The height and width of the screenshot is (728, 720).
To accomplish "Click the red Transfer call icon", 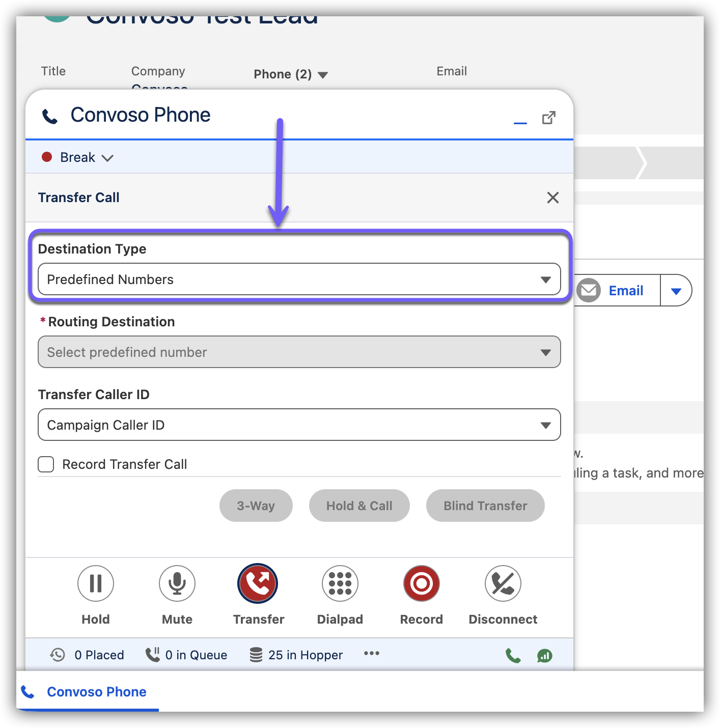I will point(258,583).
